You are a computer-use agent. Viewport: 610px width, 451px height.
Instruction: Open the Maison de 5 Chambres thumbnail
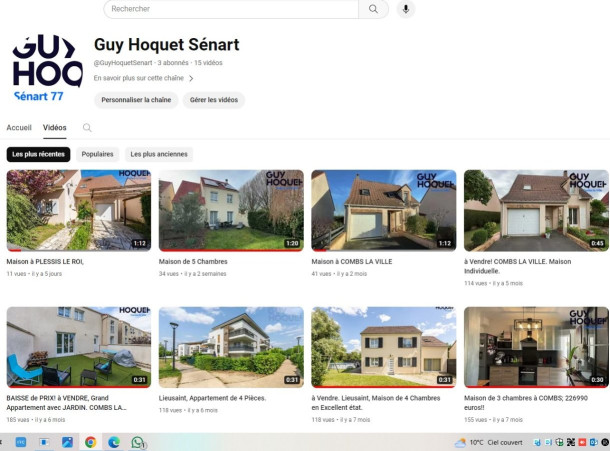[x=231, y=211]
